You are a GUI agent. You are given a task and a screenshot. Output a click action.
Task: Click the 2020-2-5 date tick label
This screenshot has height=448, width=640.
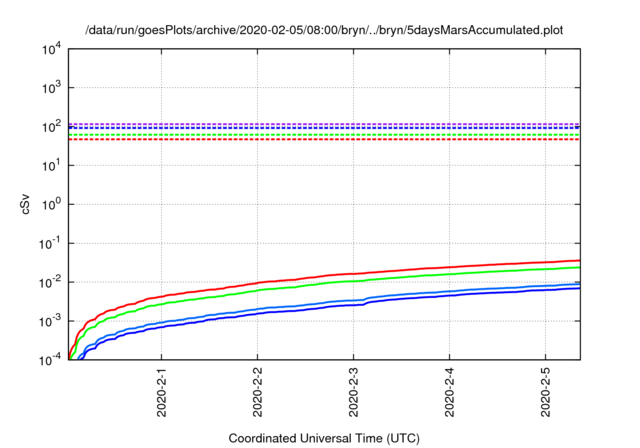click(546, 392)
